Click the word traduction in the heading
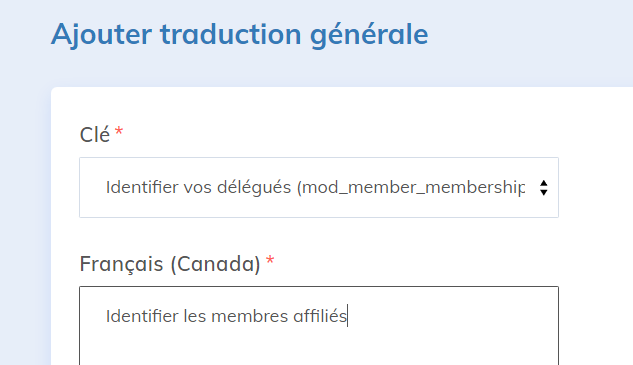The width and height of the screenshot is (633, 365). 231,34
